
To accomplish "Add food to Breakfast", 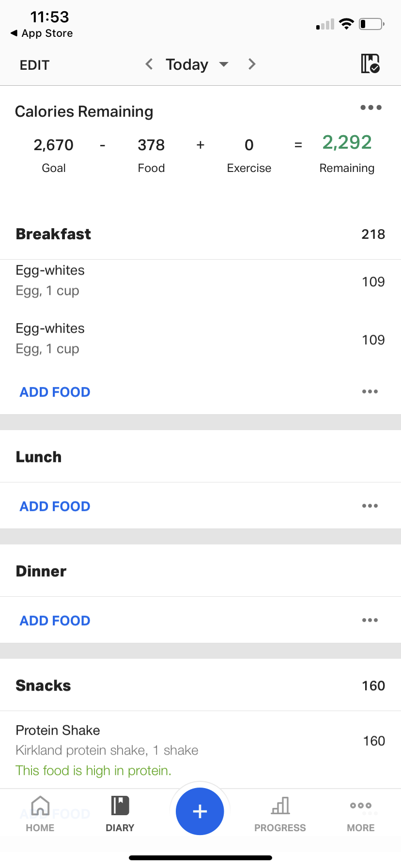I will tap(55, 392).
